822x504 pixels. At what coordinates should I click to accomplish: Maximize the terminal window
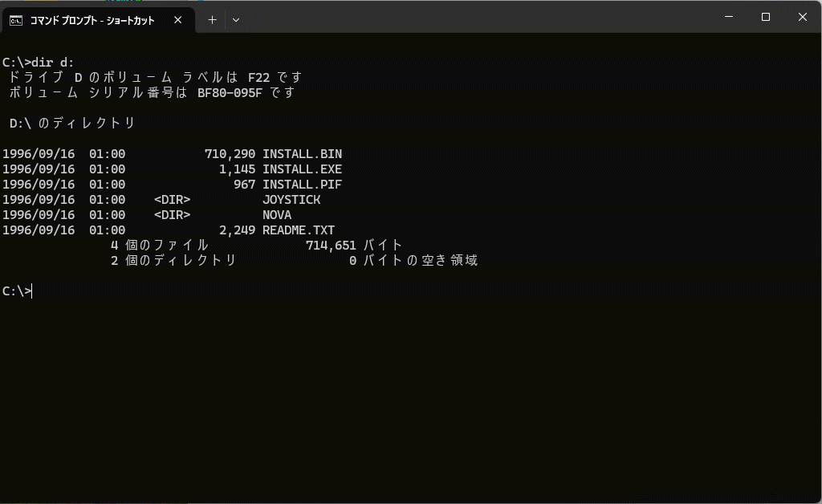[765, 17]
